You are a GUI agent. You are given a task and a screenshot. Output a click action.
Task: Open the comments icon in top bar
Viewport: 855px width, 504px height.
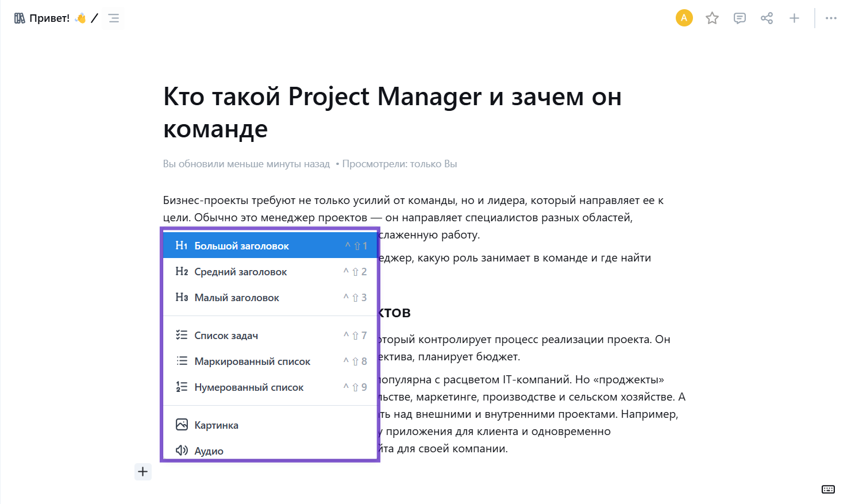(x=740, y=18)
